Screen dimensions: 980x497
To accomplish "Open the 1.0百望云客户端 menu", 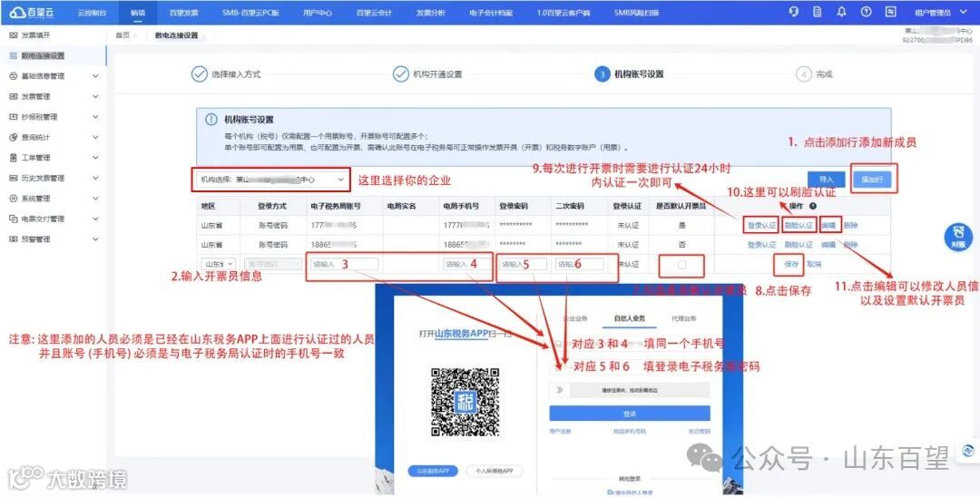I will point(563,13).
